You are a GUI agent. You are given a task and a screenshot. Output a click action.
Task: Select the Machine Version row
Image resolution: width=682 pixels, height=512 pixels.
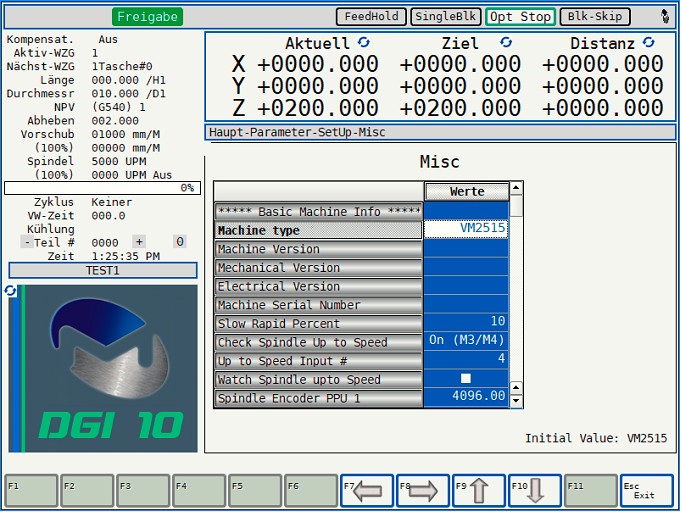(x=318, y=249)
